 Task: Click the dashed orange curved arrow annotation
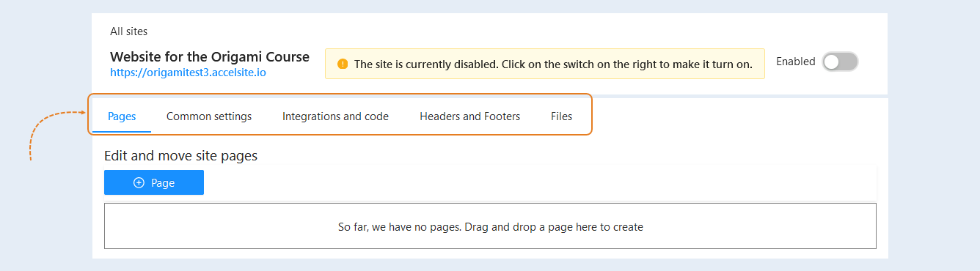click(59, 135)
